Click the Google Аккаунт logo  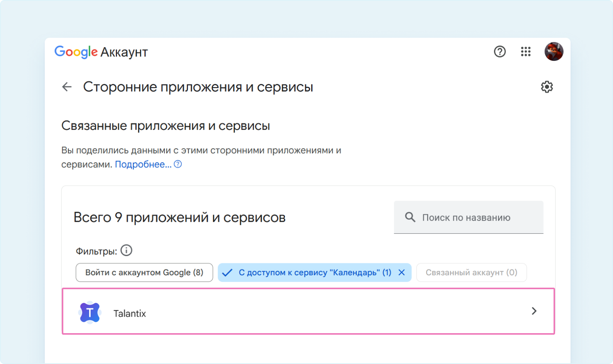click(x=101, y=52)
